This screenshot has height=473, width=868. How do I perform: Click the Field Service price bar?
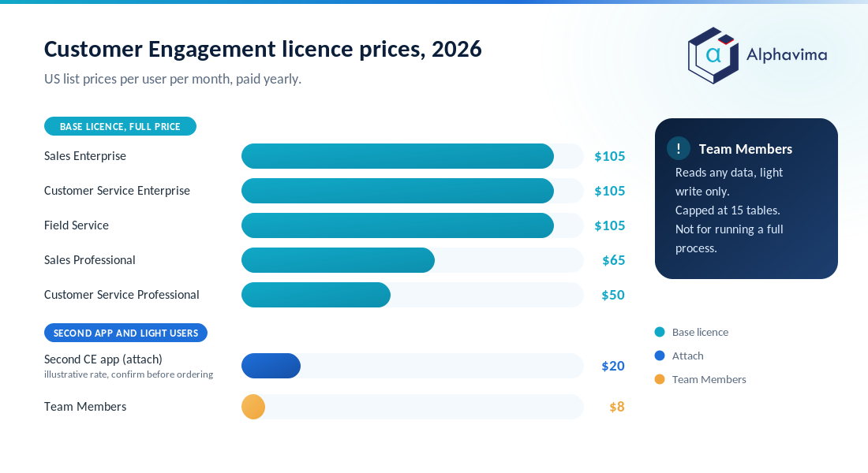point(398,225)
